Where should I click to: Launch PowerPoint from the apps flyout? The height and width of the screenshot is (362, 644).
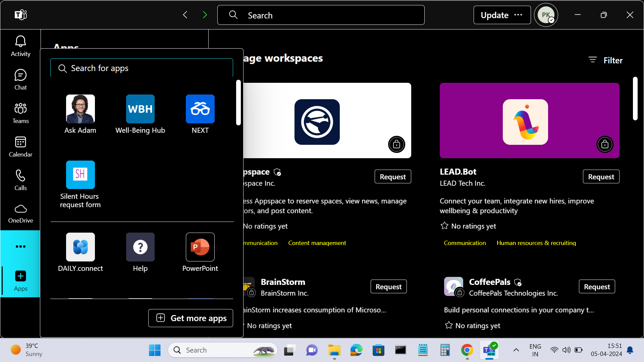click(200, 247)
